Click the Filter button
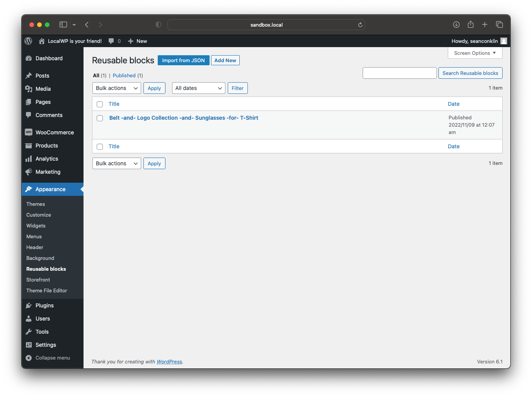The width and height of the screenshot is (532, 397). 238,88
